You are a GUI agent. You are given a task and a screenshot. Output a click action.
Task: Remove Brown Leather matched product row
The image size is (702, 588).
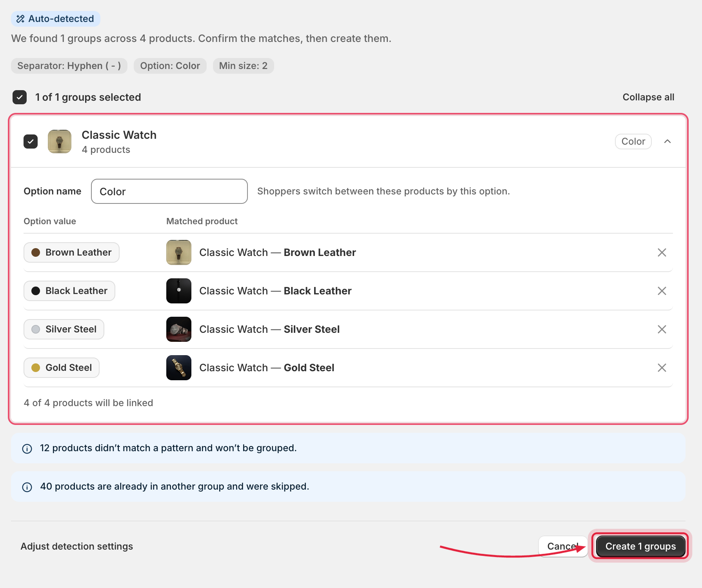662,252
